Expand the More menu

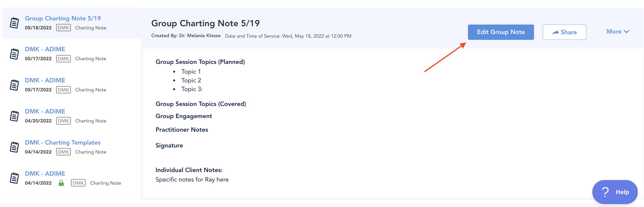pyautogui.click(x=618, y=32)
